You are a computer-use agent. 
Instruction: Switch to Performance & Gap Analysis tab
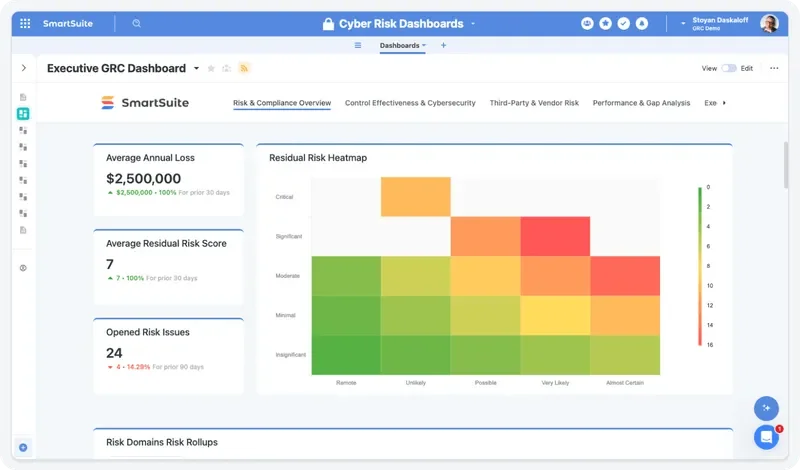641,103
